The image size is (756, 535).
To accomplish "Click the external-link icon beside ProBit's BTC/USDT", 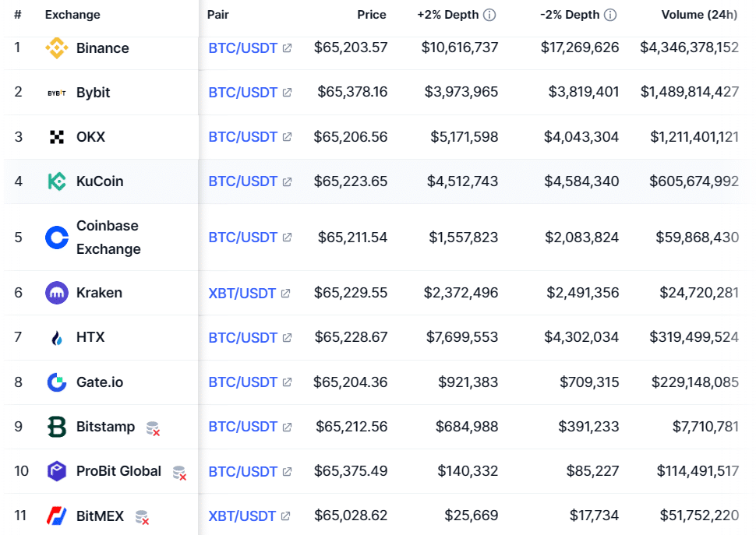I will pos(285,471).
